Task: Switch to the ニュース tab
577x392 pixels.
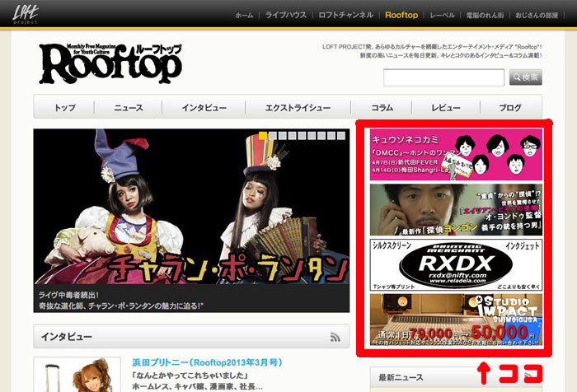Action: point(128,107)
